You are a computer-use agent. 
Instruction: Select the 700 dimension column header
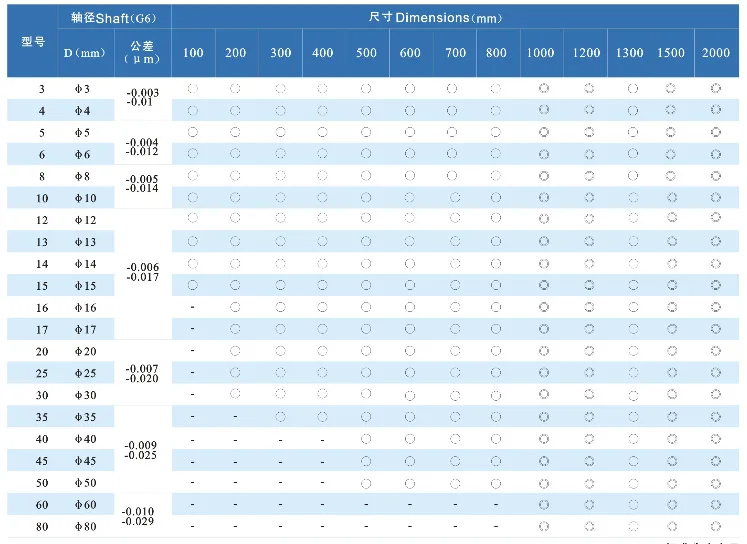coord(455,53)
